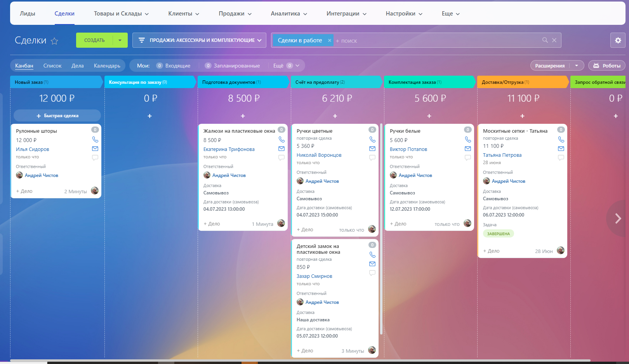Call contact on Рулонные шторы card
This screenshot has height=364, width=629.
(x=95, y=139)
